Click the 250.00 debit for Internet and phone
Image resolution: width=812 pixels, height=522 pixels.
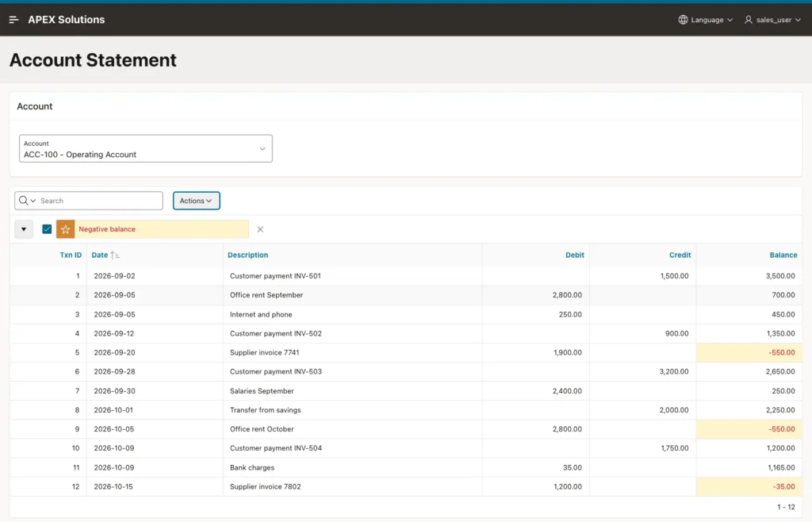coord(570,314)
